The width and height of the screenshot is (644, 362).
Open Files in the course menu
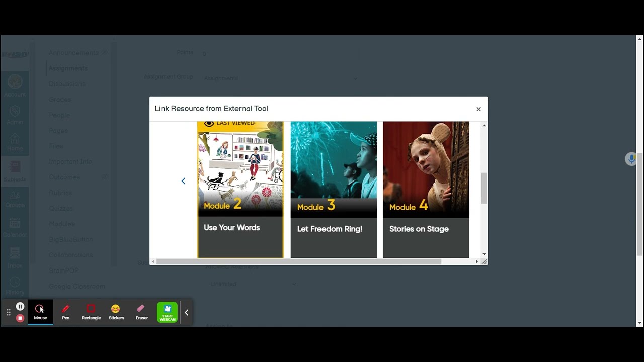pos(56,146)
